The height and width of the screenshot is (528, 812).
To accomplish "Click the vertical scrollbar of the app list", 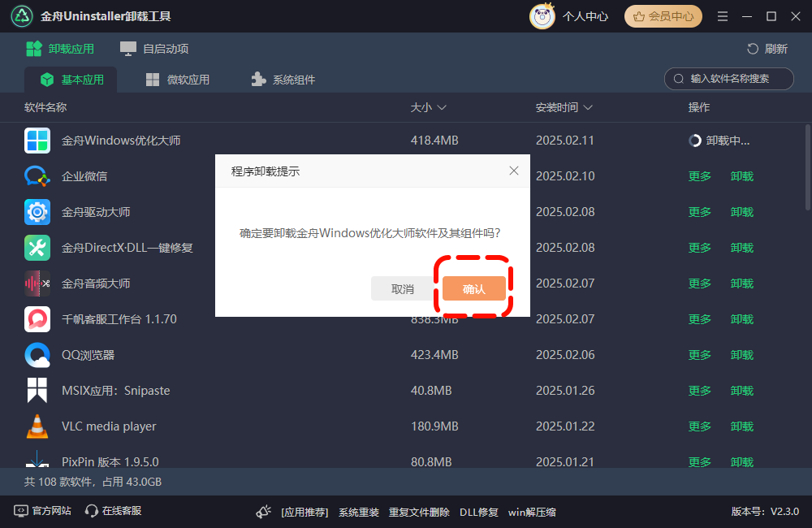I will pyautogui.click(x=808, y=167).
